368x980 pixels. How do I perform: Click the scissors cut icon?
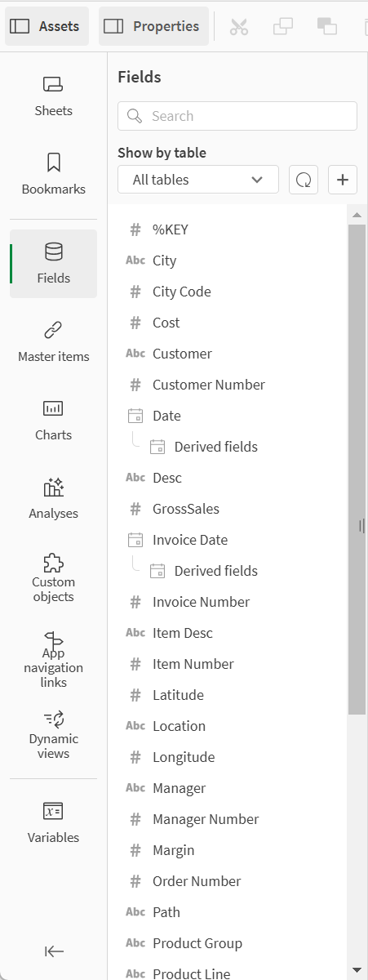(238, 26)
